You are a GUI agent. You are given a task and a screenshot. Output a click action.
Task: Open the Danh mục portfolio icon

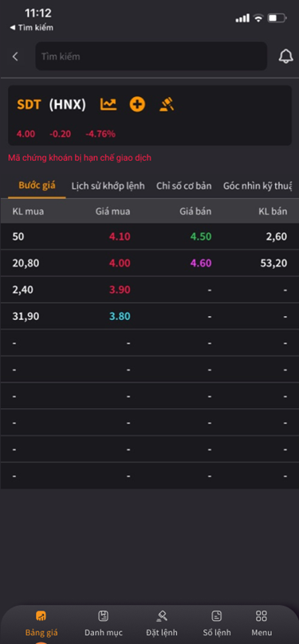click(x=103, y=615)
